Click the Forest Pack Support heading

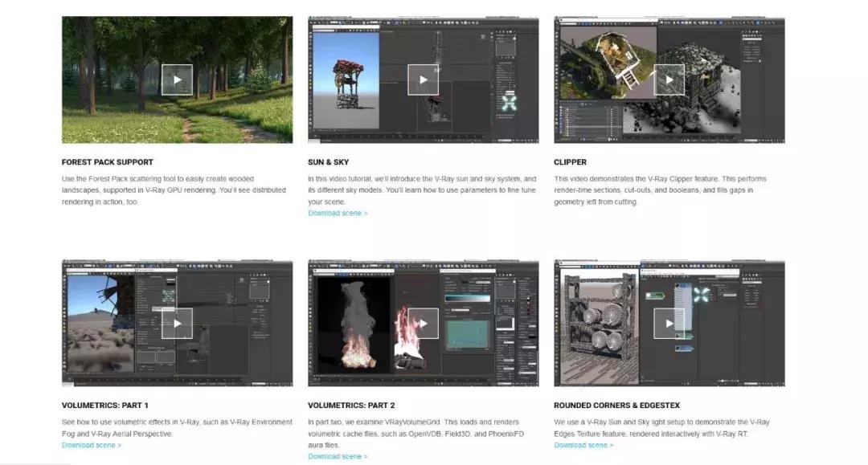click(x=108, y=162)
